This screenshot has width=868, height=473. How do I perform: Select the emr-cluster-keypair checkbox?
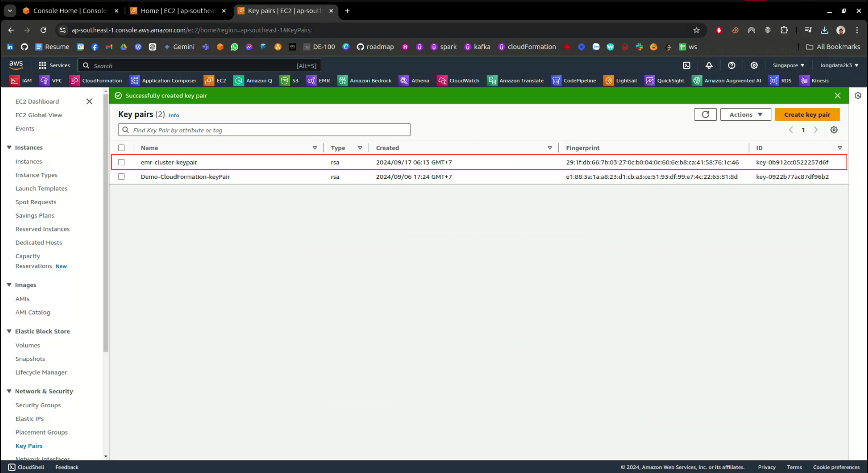coord(121,162)
